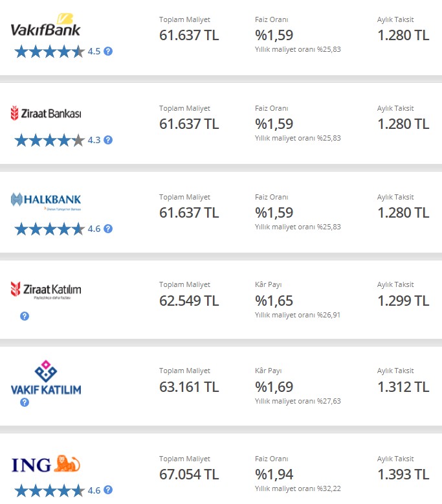
Task: Open the VakıfBank logo
Action: pyautogui.click(x=45, y=25)
